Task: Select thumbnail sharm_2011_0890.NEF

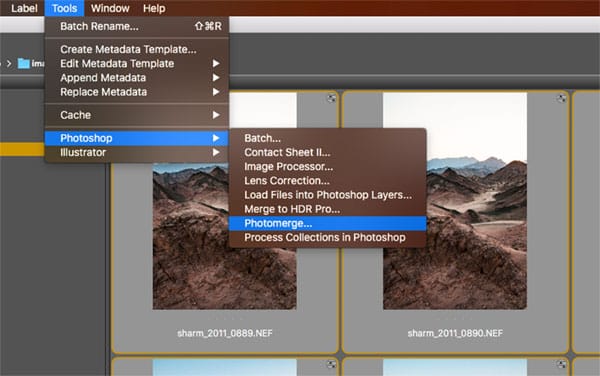Action: (455, 201)
